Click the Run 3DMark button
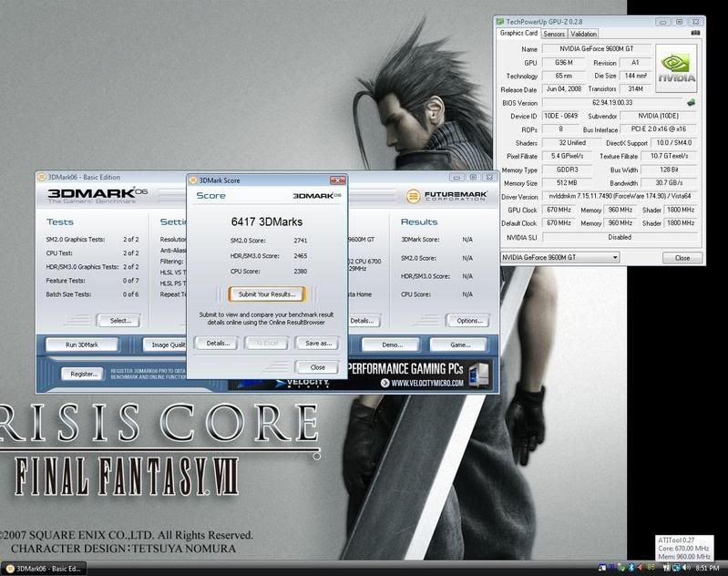The height and width of the screenshot is (576, 728). tap(82, 345)
